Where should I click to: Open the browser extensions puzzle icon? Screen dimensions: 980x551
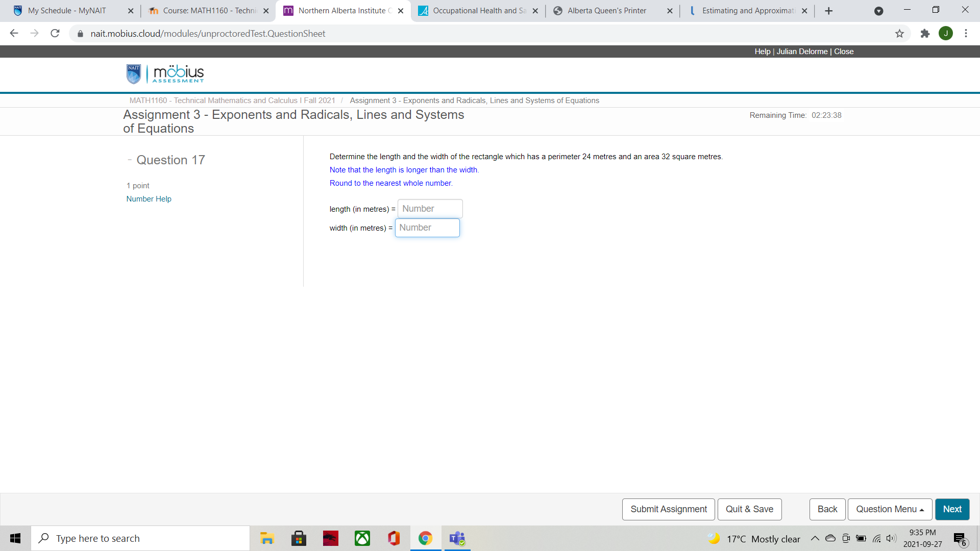[x=925, y=33]
